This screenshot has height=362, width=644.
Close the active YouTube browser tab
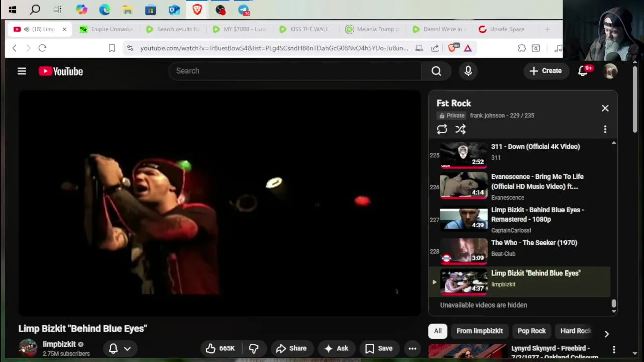pos(64,29)
